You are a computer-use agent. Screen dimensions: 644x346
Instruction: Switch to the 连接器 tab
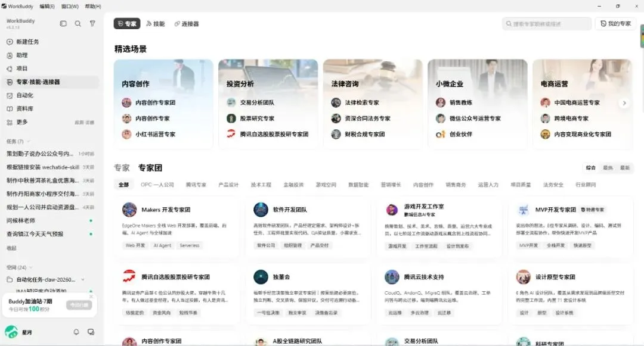[187, 24]
